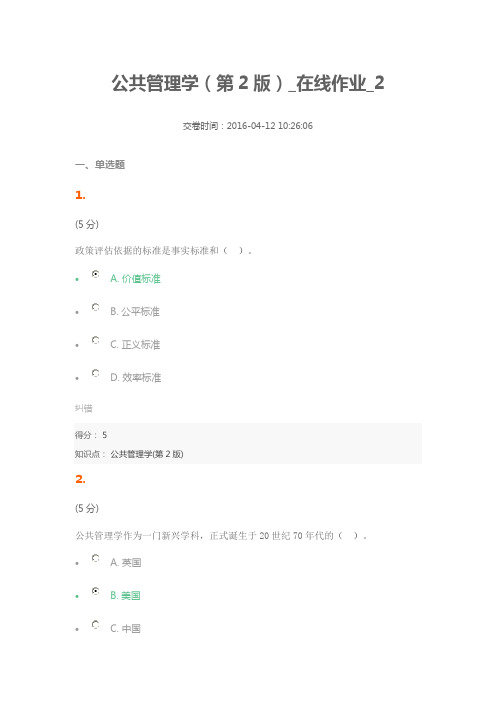Click the orange question number 1.

(x=80, y=195)
